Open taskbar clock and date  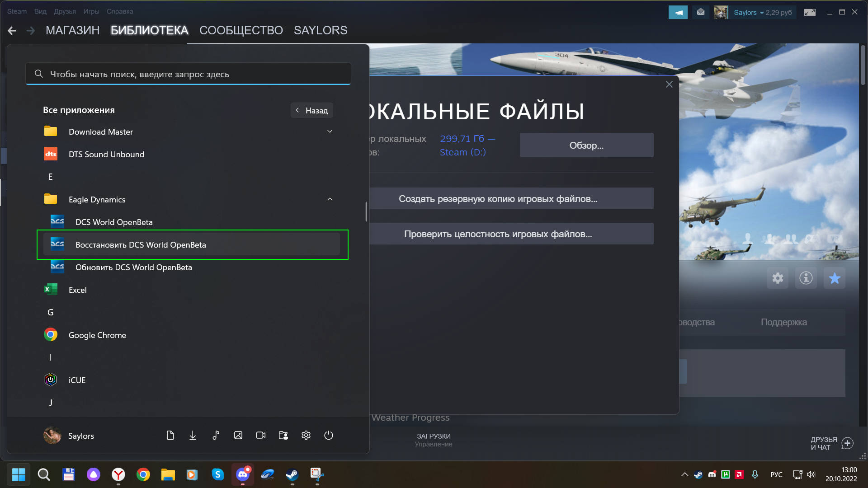[841, 474]
